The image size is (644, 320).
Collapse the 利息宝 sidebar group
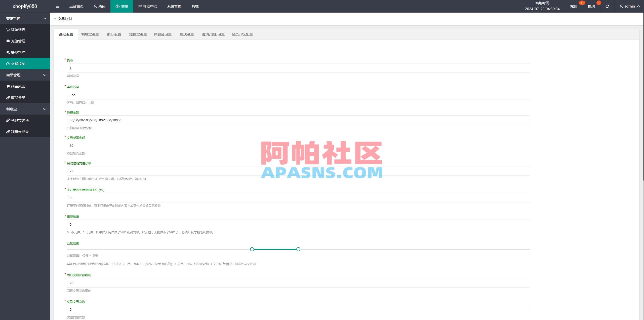pyautogui.click(x=45, y=109)
